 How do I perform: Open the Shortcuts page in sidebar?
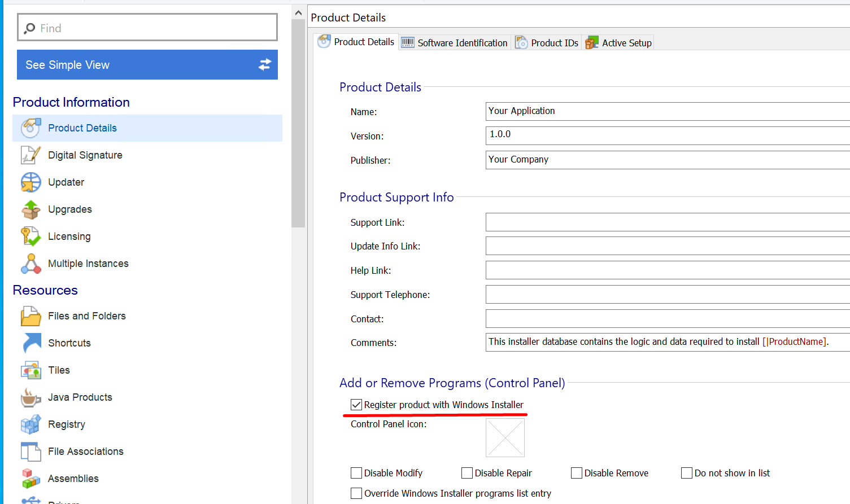(69, 343)
